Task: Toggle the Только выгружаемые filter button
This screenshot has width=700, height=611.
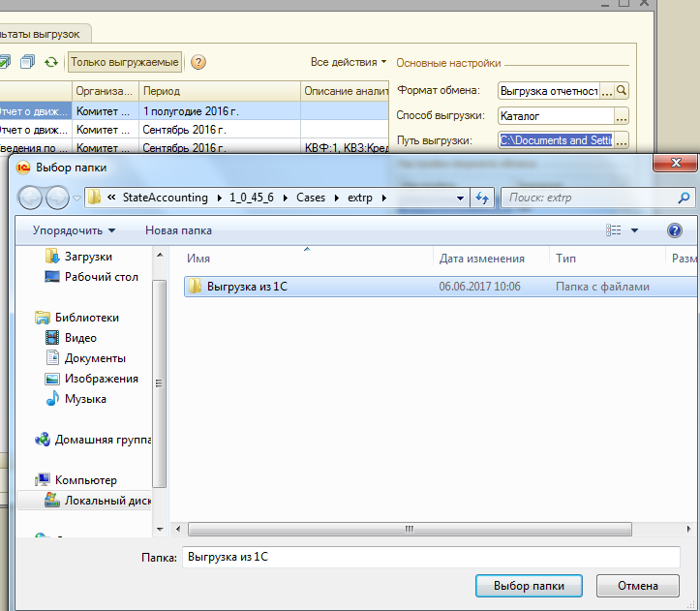Action: [125, 62]
